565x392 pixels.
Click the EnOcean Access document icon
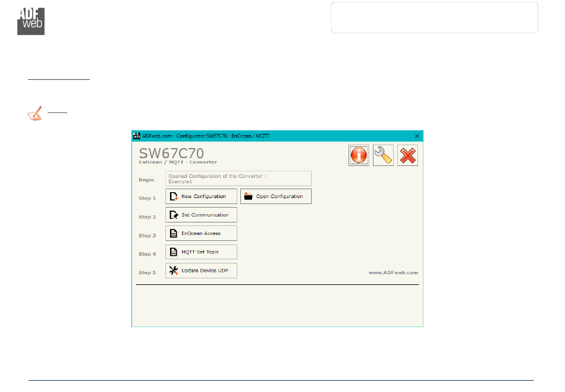(x=174, y=233)
